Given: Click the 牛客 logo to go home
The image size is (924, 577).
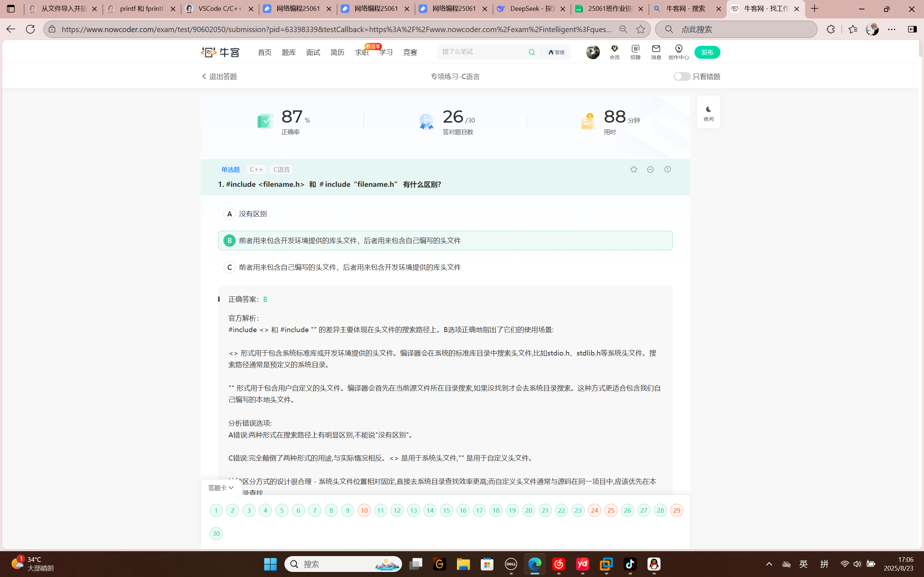Looking at the screenshot, I should (220, 52).
